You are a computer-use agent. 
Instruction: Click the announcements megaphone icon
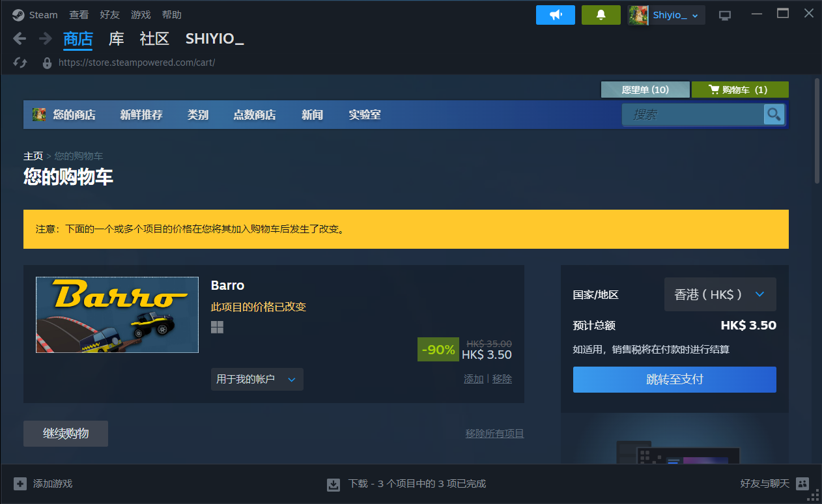(555, 15)
